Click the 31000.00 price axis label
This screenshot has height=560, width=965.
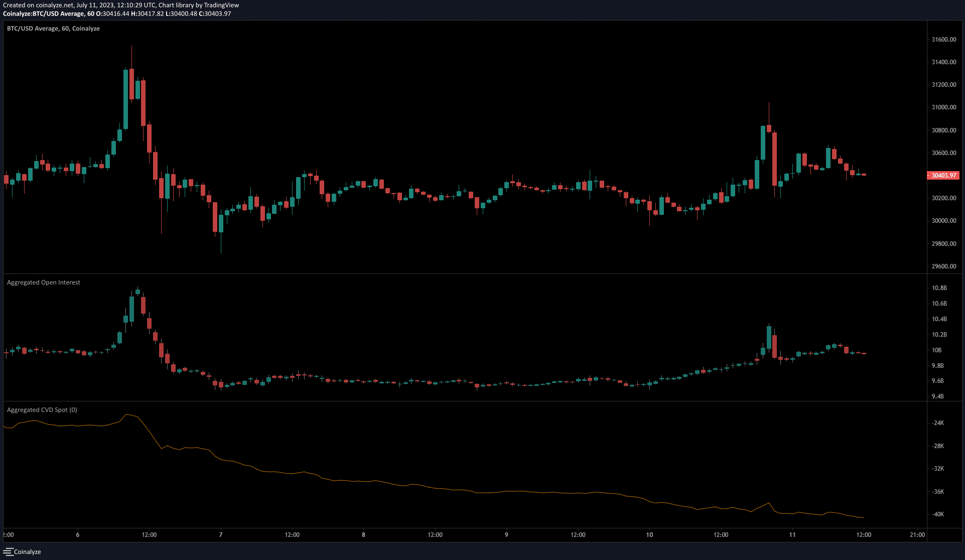pyautogui.click(x=944, y=107)
